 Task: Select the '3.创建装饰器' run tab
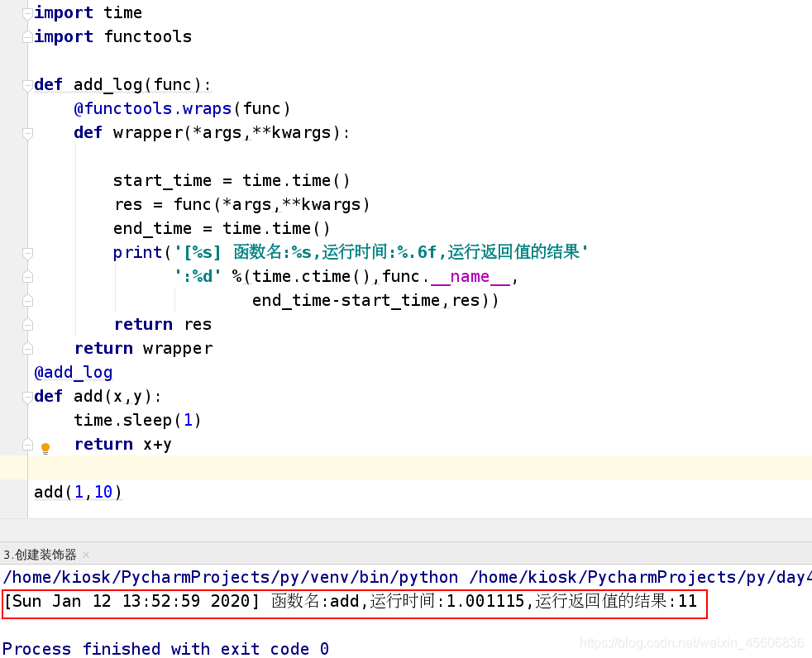pyautogui.click(x=40, y=555)
